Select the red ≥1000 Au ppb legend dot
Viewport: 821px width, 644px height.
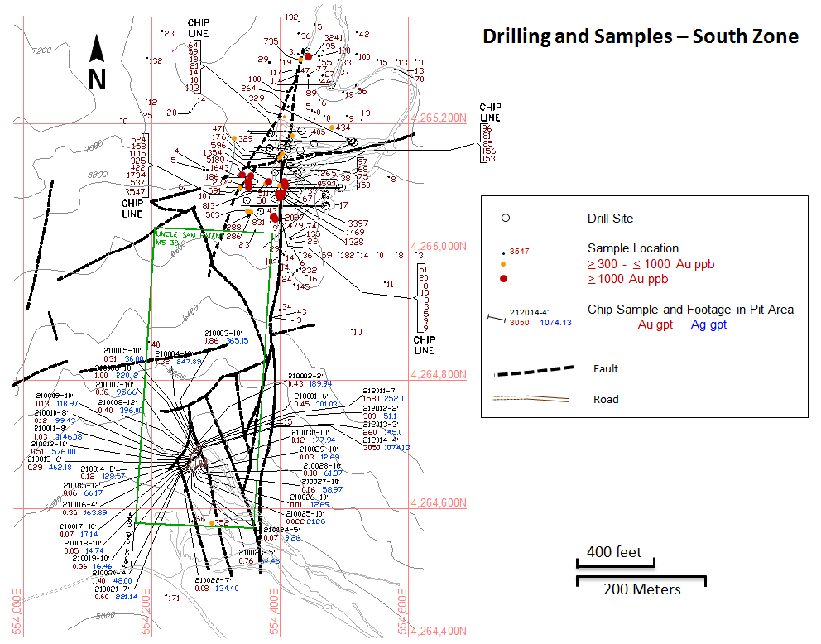503,278
